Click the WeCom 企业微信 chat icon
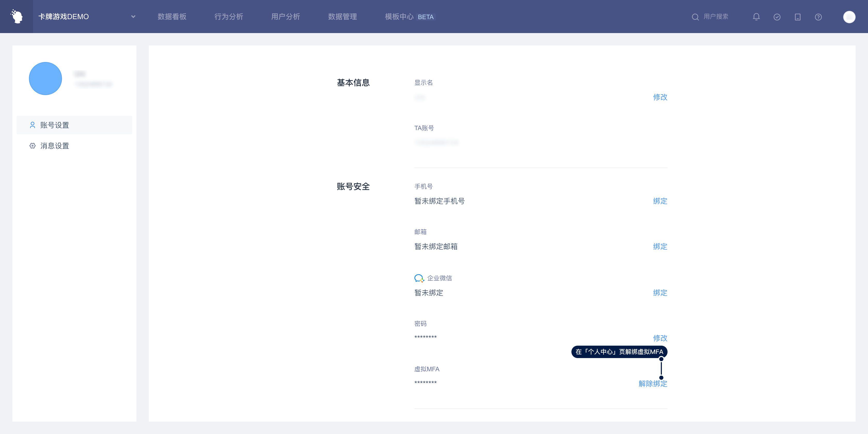 coord(419,278)
